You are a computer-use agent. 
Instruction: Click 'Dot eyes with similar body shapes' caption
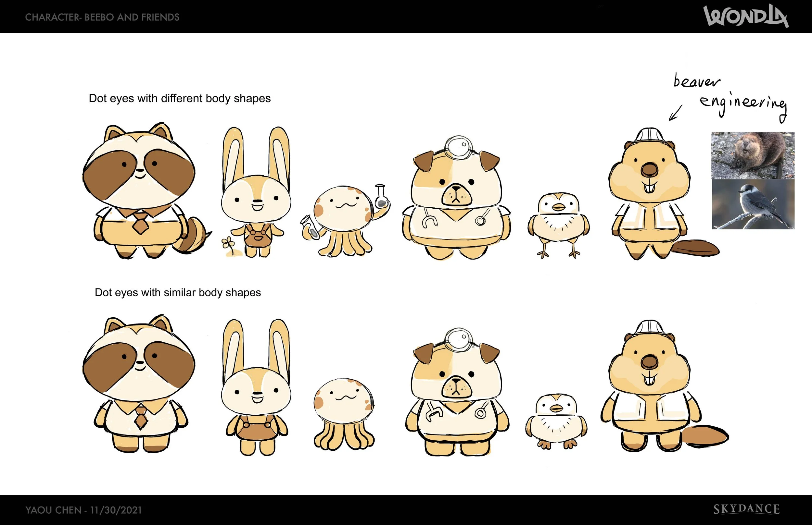pos(177,292)
